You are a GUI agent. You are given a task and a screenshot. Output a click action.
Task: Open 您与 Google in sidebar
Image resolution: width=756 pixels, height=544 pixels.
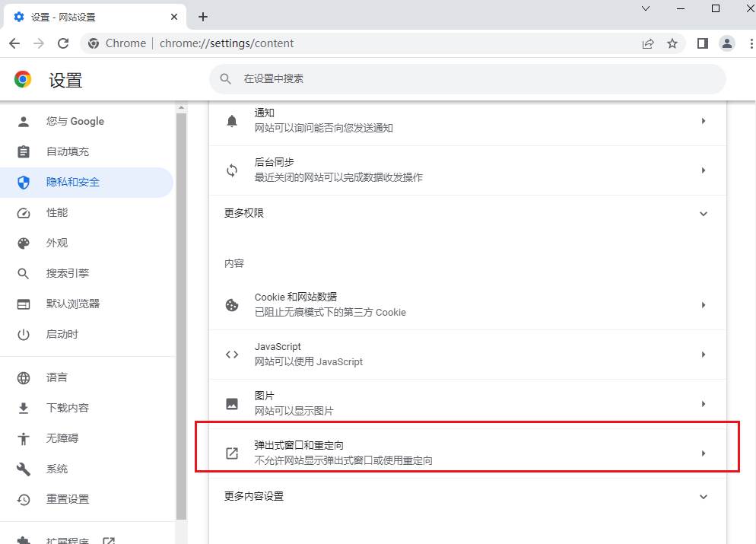click(x=87, y=122)
